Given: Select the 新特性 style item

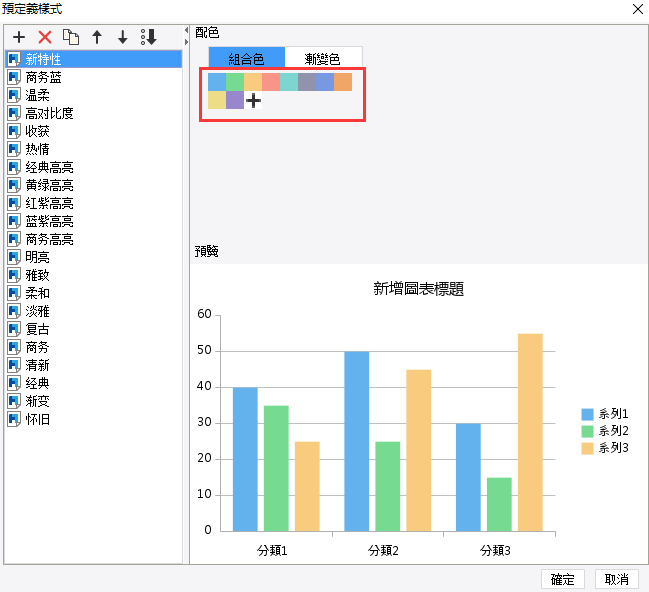Looking at the screenshot, I should coord(94,59).
